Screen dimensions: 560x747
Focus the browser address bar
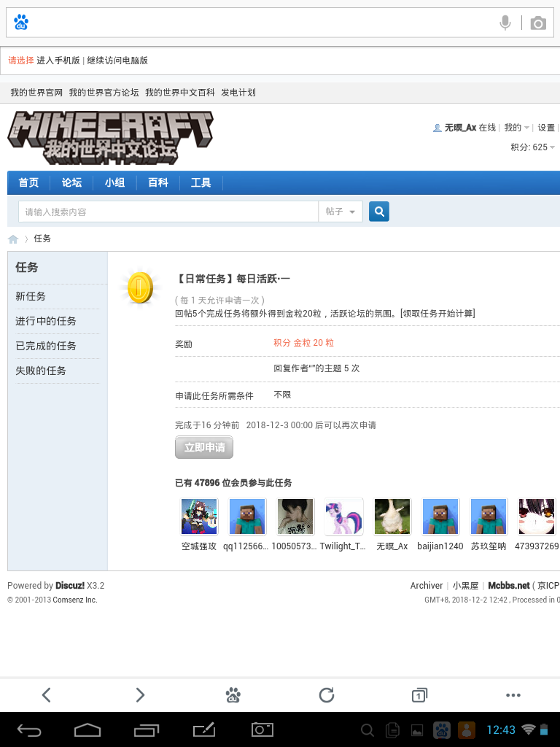(x=279, y=23)
